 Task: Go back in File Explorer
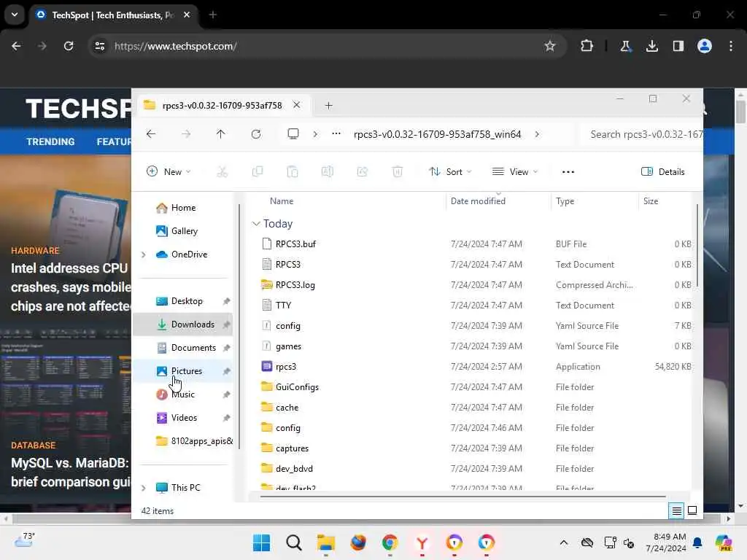(151, 134)
